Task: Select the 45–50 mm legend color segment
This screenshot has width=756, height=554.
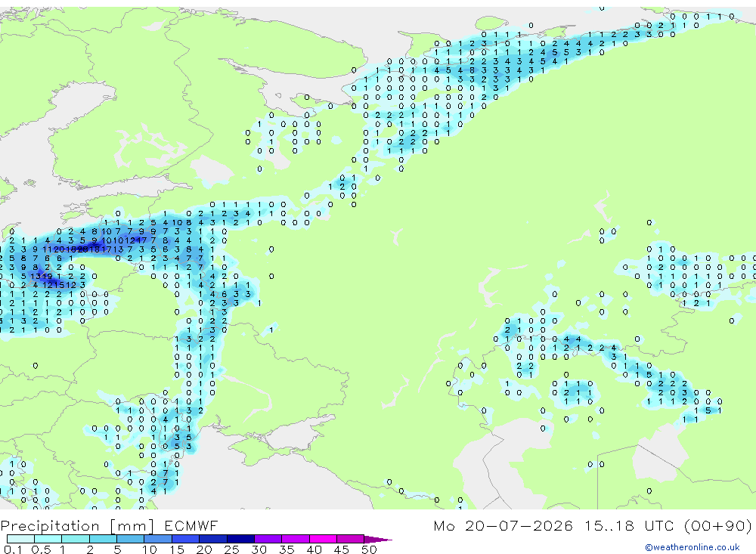Action: (x=351, y=539)
